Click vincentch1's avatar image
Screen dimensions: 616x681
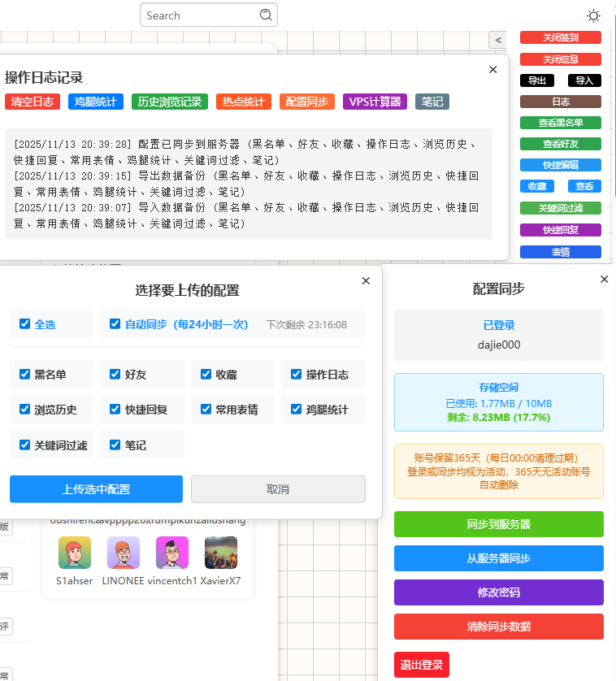point(172,553)
